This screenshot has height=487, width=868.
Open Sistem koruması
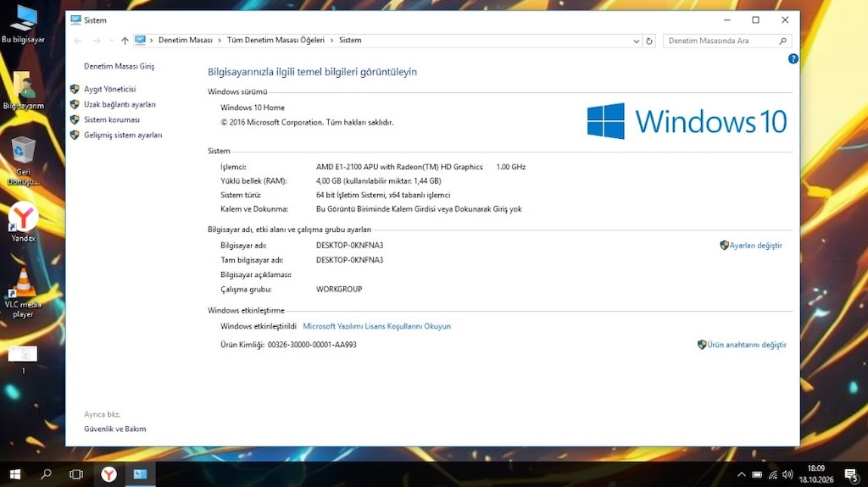(112, 119)
